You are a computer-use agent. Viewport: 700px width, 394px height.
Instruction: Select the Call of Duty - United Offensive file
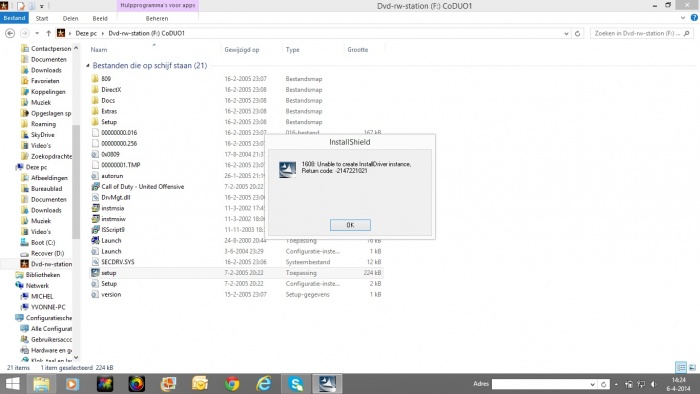(x=142, y=187)
